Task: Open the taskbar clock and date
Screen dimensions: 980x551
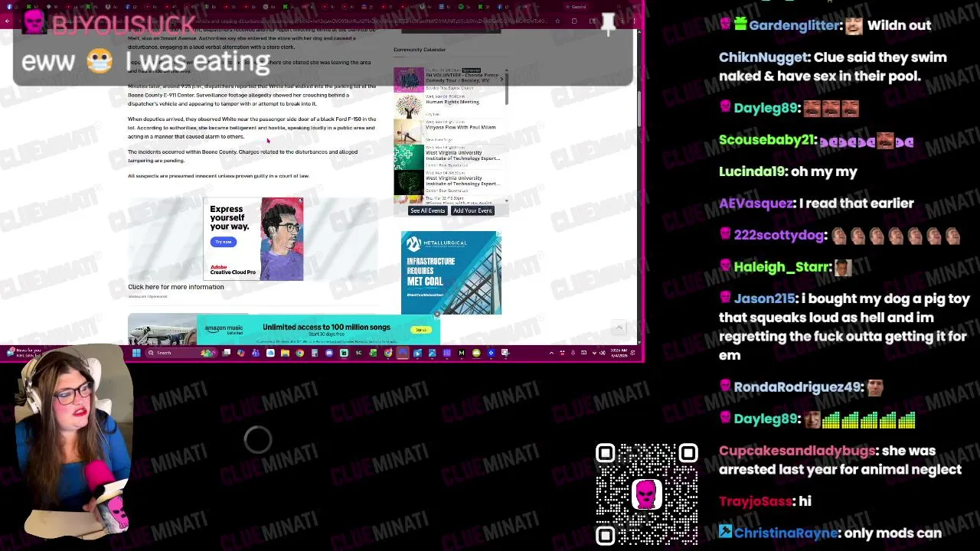Action: [619, 353]
